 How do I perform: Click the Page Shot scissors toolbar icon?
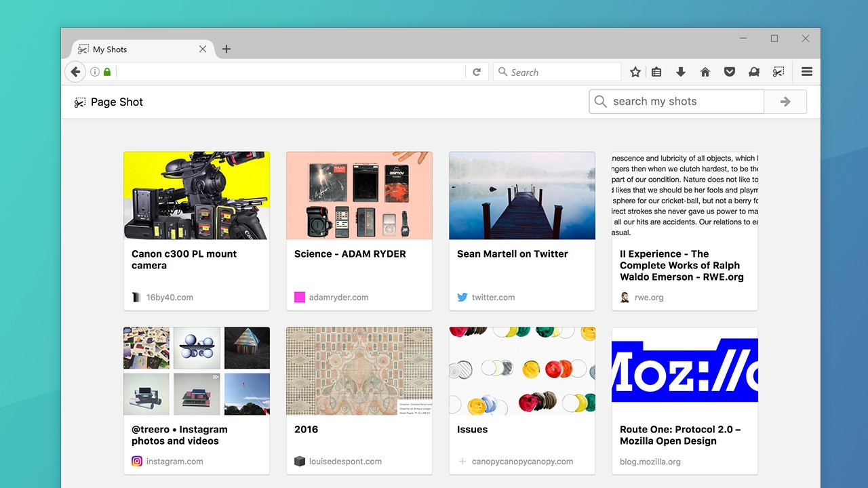click(x=778, y=72)
